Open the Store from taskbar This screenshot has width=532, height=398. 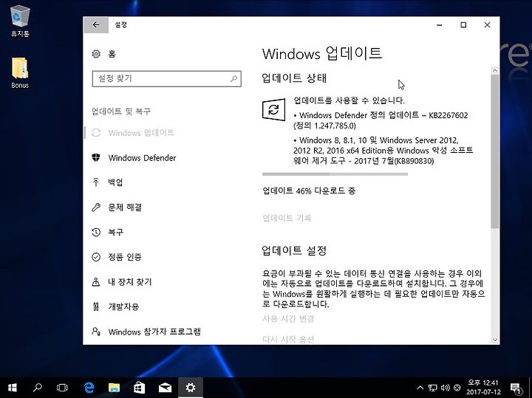coord(140,388)
